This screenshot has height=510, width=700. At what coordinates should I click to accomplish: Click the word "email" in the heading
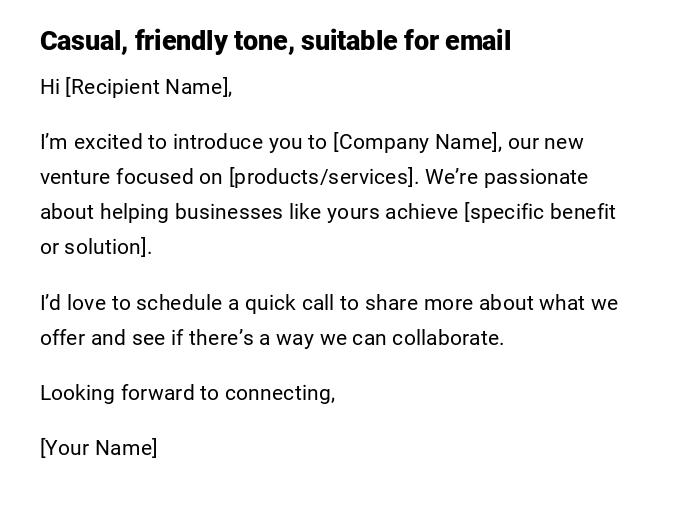tap(479, 41)
